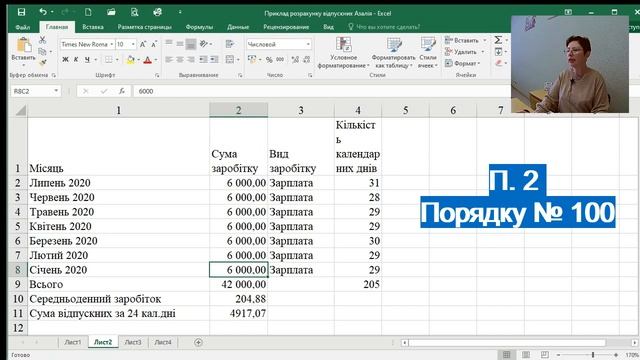Viewport: 640px width, 360px height.
Task: Open Conditional Formatting (Условное форматирование)
Action: click(343, 53)
